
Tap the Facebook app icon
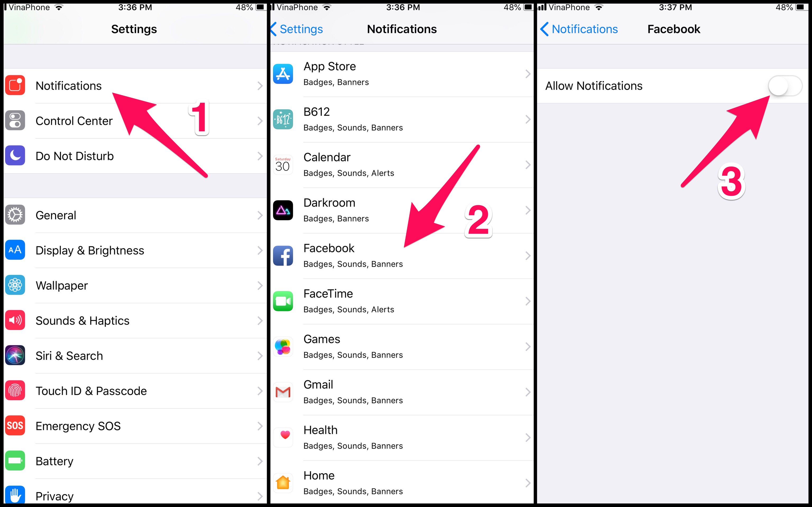pyautogui.click(x=283, y=256)
